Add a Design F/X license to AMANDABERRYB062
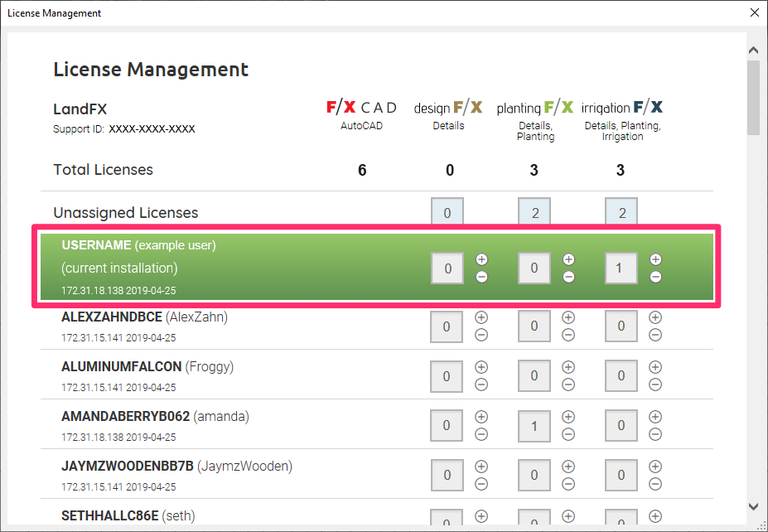Image resolution: width=768 pixels, height=532 pixels. pyautogui.click(x=481, y=417)
